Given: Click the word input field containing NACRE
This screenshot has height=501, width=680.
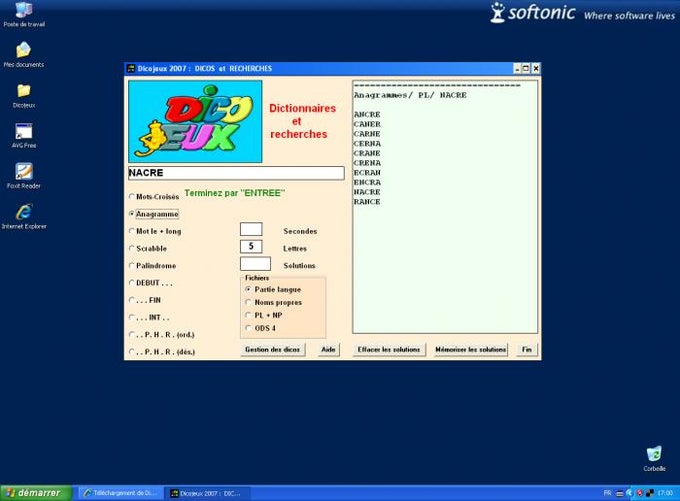Looking at the screenshot, I should 236,173.
